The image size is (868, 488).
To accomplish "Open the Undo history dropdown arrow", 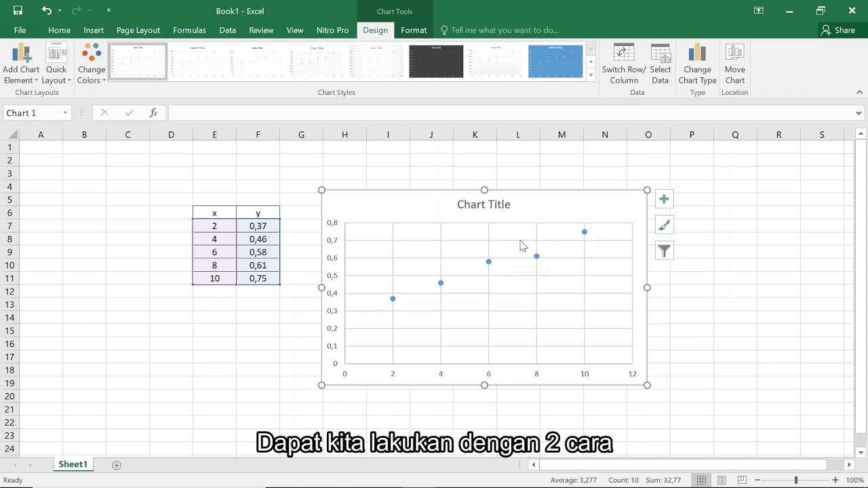I will click(60, 10).
